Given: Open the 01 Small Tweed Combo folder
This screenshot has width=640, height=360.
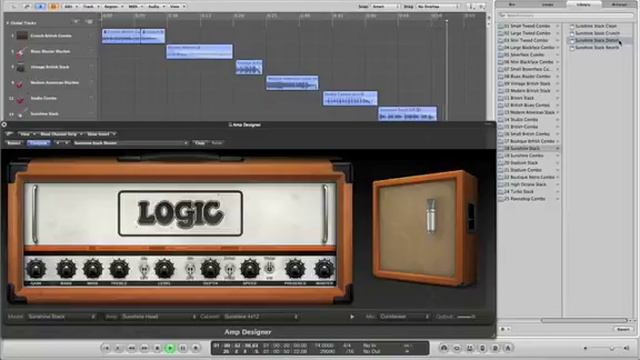Looking at the screenshot, I should 529,26.
